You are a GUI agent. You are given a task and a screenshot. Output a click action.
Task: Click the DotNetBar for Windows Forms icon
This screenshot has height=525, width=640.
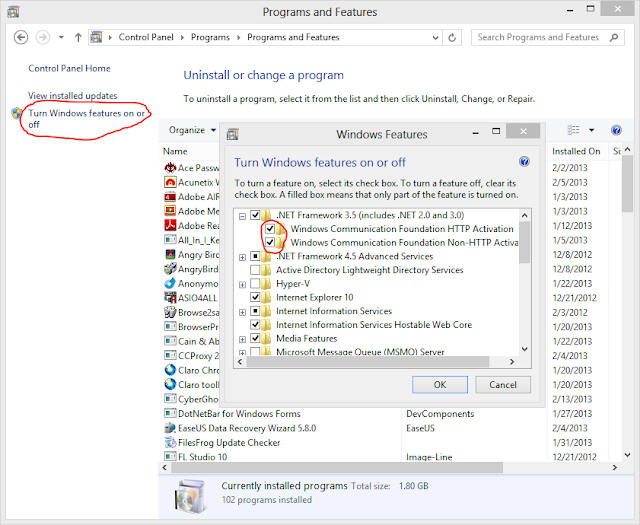[170, 413]
